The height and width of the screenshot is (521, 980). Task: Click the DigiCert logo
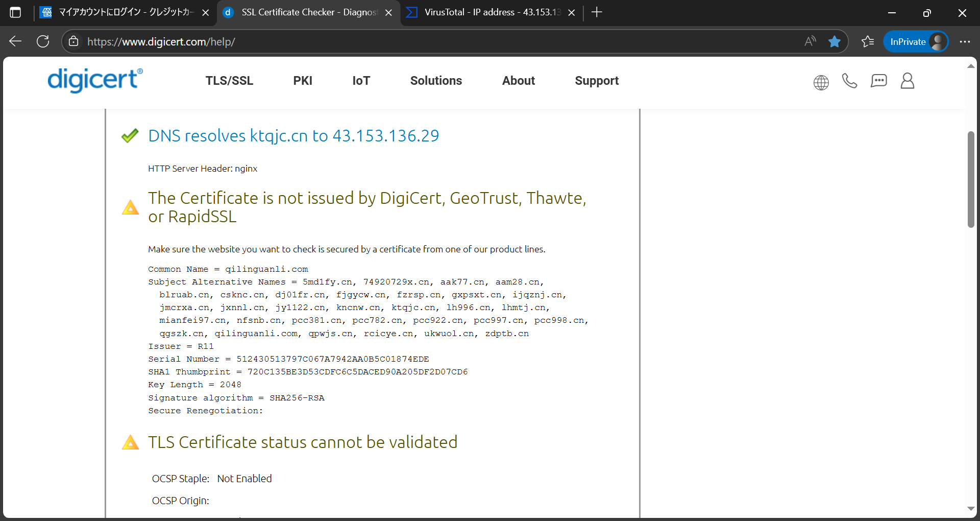[x=95, y=80]
